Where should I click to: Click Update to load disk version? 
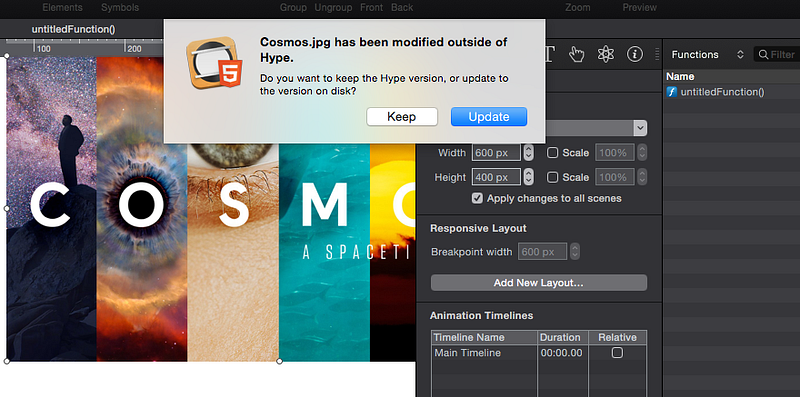(x=489, y=117)
